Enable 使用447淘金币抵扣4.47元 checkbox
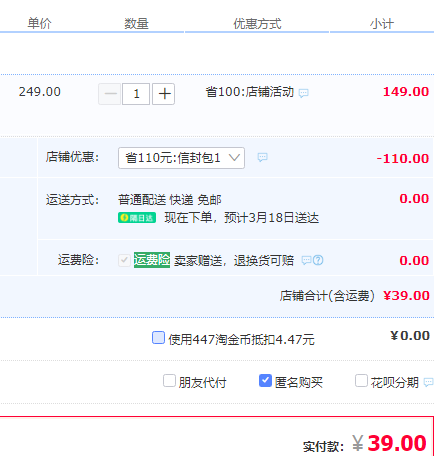This screenshot has width=442, height=456. (158, 337)
